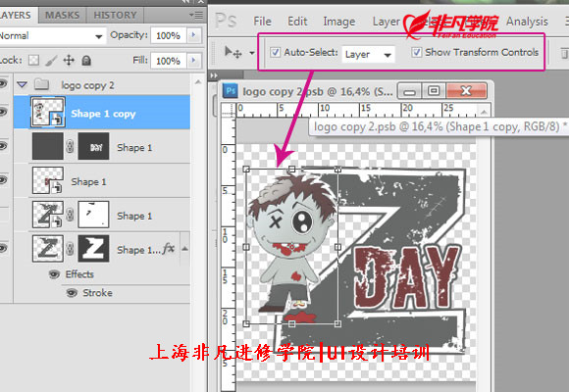The height and width of the screenshot is (392, 569).
Task: Click the lock image pixels brush icon
Action: pos(52,60)
